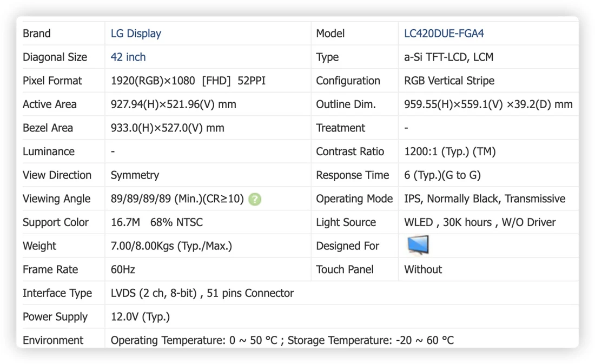Viewport: 595px width, 364px height.
Task: Open the LG Display brand link
Action: 136,34
